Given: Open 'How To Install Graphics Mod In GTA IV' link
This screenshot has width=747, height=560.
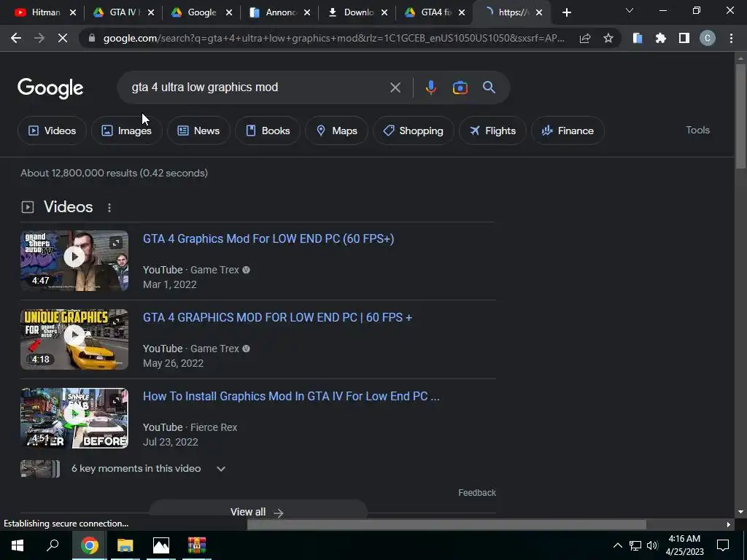Looking at the screenshot, I should pos(291,396).
